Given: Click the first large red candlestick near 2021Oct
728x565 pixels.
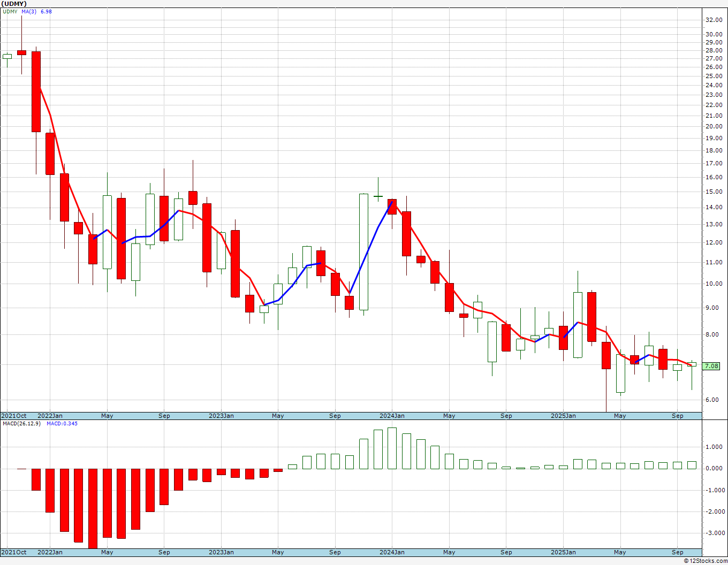Looking at the screenshot, I should [x=36, y=91].
